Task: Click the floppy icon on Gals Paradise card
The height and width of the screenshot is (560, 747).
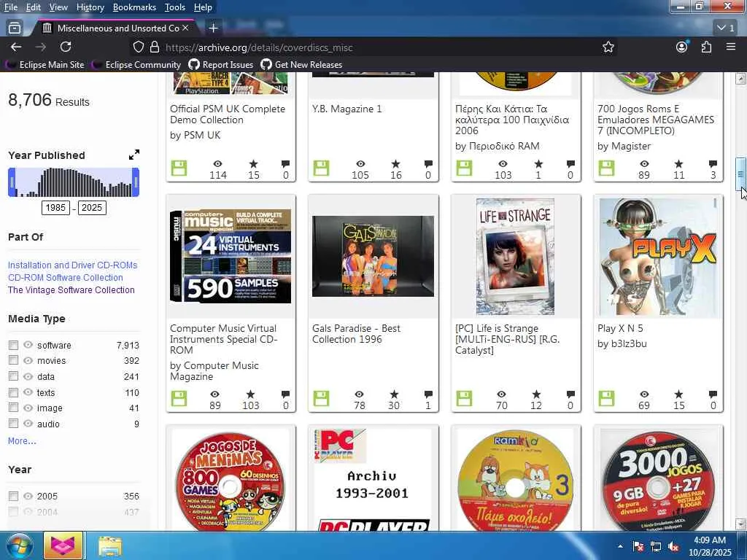Action: click(x=321, y=399)
